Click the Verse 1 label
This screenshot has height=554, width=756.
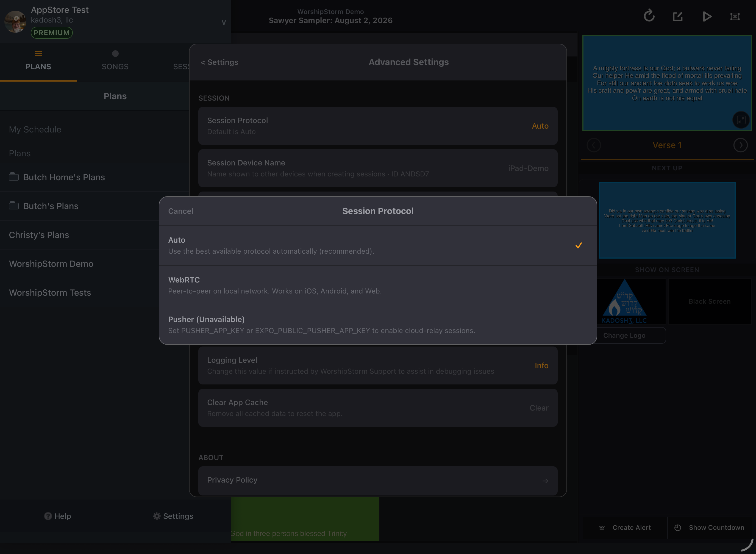[667, 145]
